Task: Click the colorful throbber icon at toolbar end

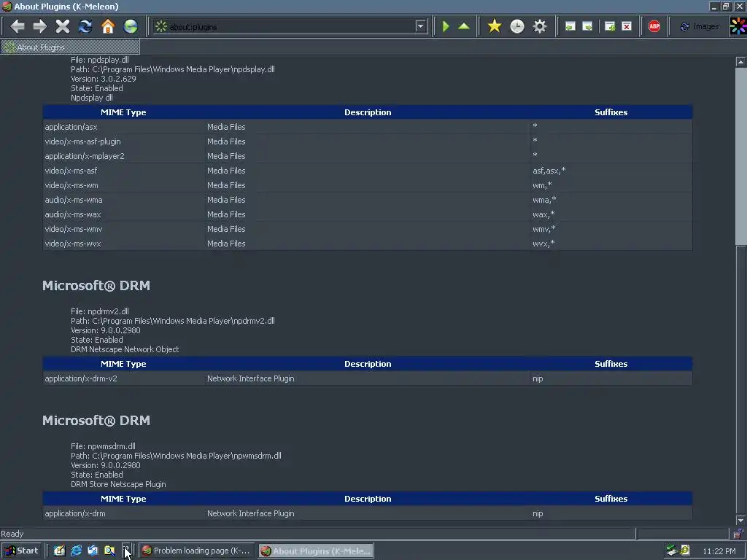Action: (x=738, y=26)
